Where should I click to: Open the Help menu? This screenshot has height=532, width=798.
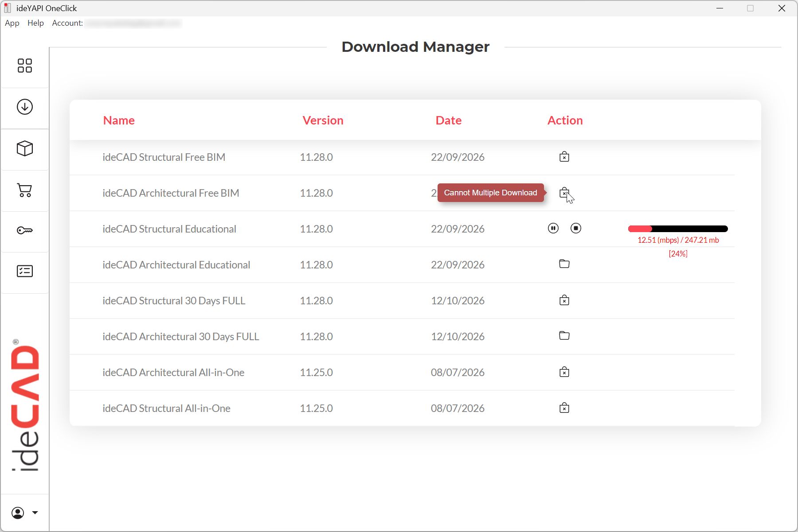[35, 23]
